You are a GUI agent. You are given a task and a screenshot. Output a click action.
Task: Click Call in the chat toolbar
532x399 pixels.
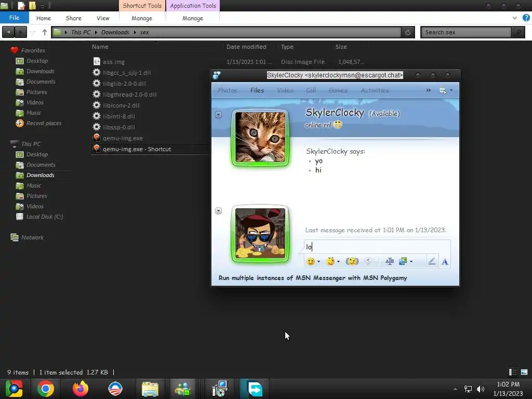point(311,90)
